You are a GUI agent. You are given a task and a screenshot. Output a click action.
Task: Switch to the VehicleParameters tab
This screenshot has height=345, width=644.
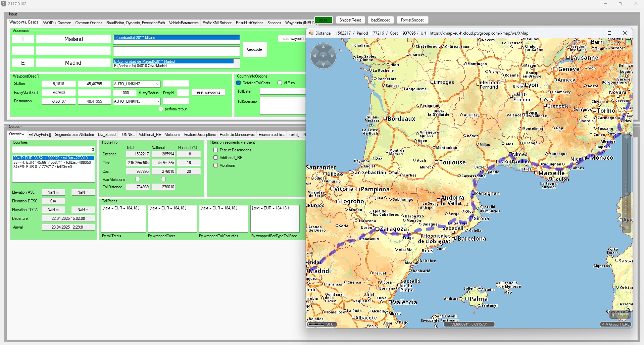(184, 23)
